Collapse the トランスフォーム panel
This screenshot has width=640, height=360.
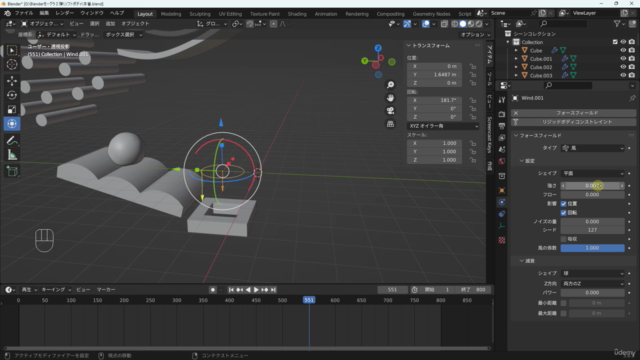coord(409,46)
